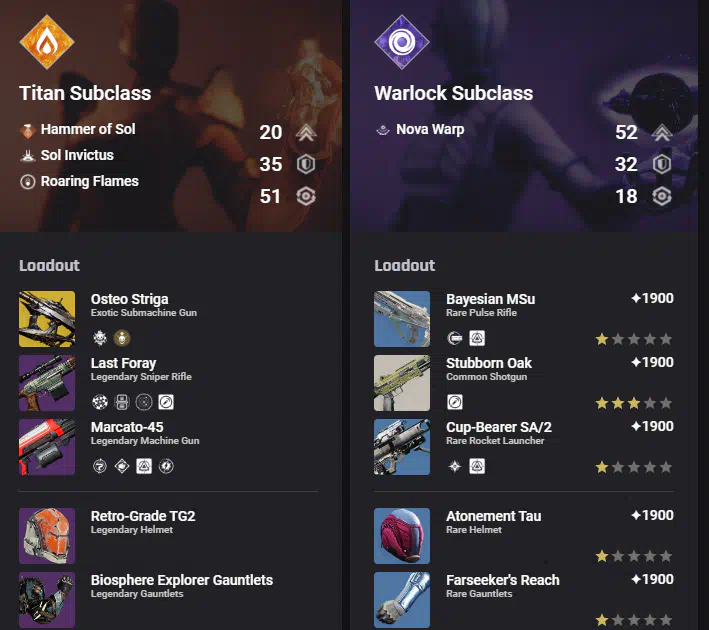Viewport: 709px width, 630px height.
Task: Click the Warlock void subclass diamond icon
Action: [402, 42]
